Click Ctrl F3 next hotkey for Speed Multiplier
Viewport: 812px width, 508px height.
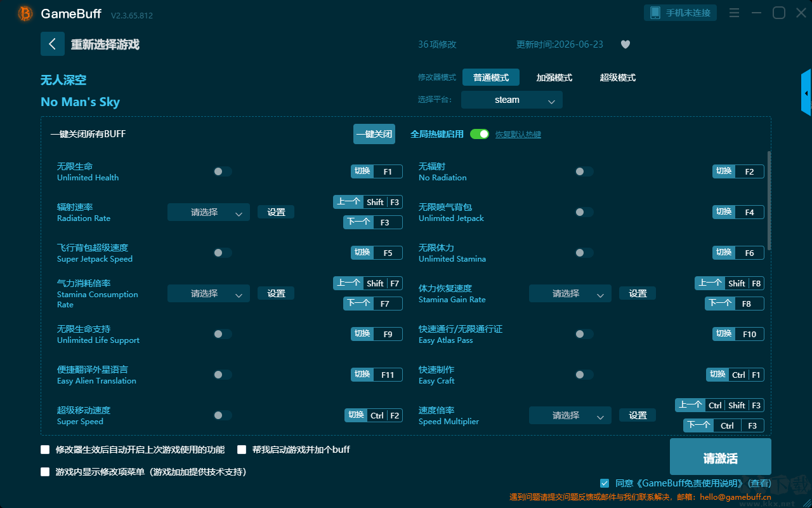pyautogui.click(x=724, y=425)
